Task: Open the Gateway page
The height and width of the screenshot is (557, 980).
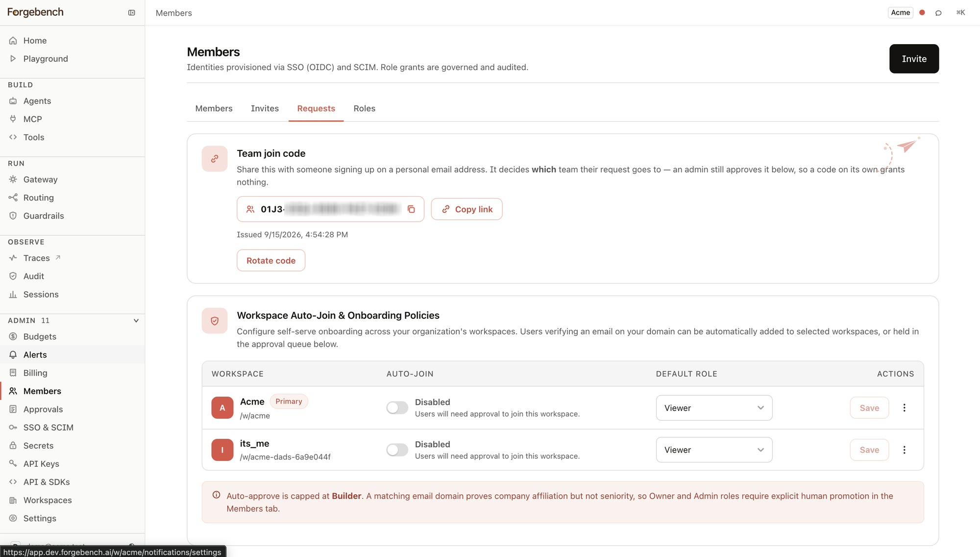Action: [x=73, y=179]
